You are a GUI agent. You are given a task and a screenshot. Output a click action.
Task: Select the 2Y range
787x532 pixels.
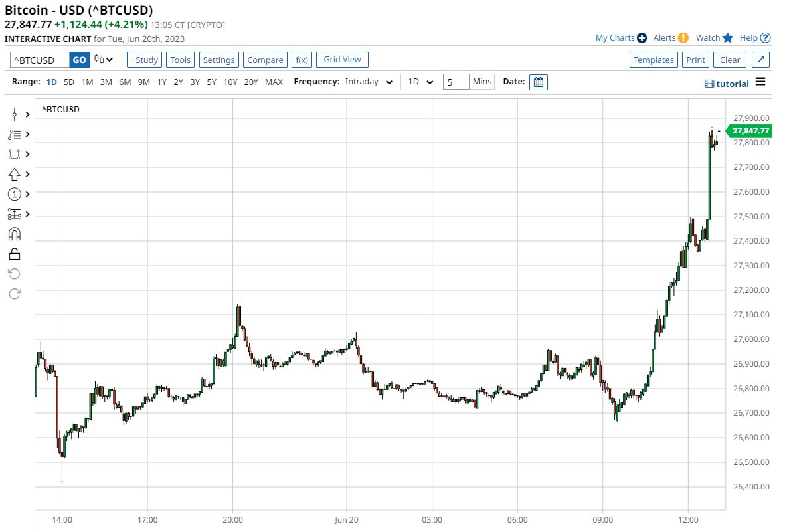tap(178, 82)
